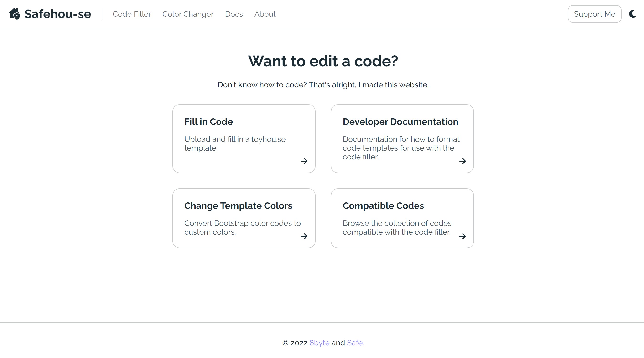
Task: Open the Code Filler nav item
Action: [x=132, y=14]
